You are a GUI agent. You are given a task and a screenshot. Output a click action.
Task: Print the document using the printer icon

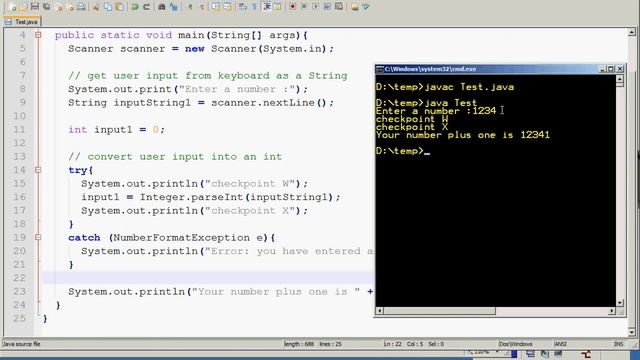[x=81, y=7]
